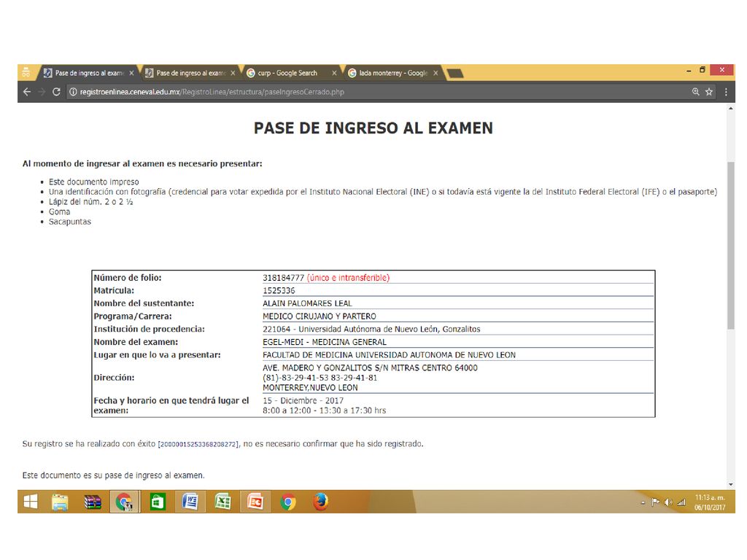The image size is (747, 560).
Task: Click the browser forward arrow
Action: pyautogui.click(x=42, y=92)
